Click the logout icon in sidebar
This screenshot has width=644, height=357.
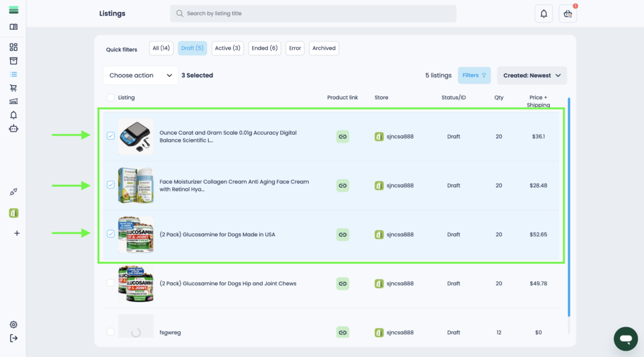pyautogui.click(x=14, y=339)
